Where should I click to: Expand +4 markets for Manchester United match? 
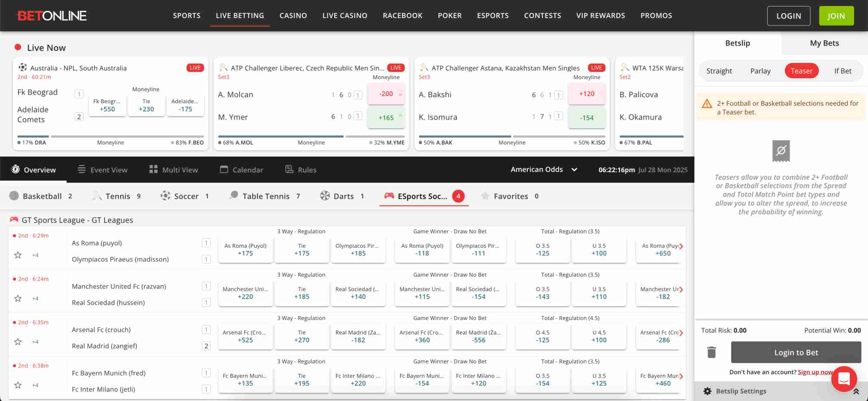tap(35, 299)
